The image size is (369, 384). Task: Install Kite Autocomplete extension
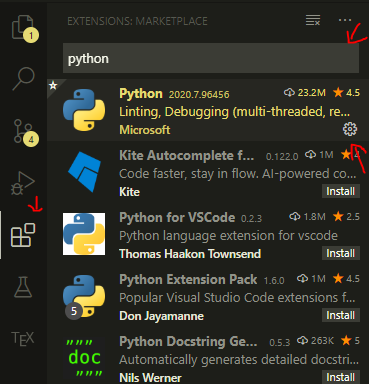[x=341, y=191]
